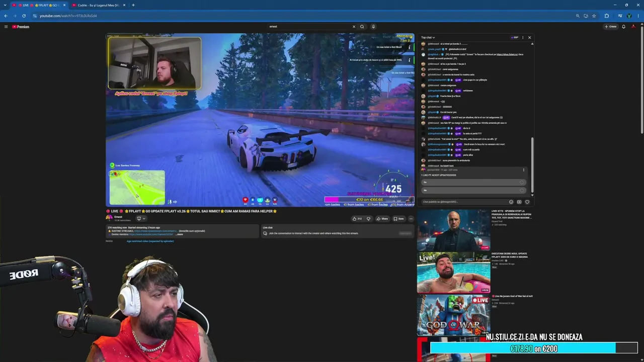The width and height of the screenshot is (644, 362).
Task: Open 'DISCUTAM DESPRE NOUL UPDATE FPLAYT' title
Action: coord(510,255)
